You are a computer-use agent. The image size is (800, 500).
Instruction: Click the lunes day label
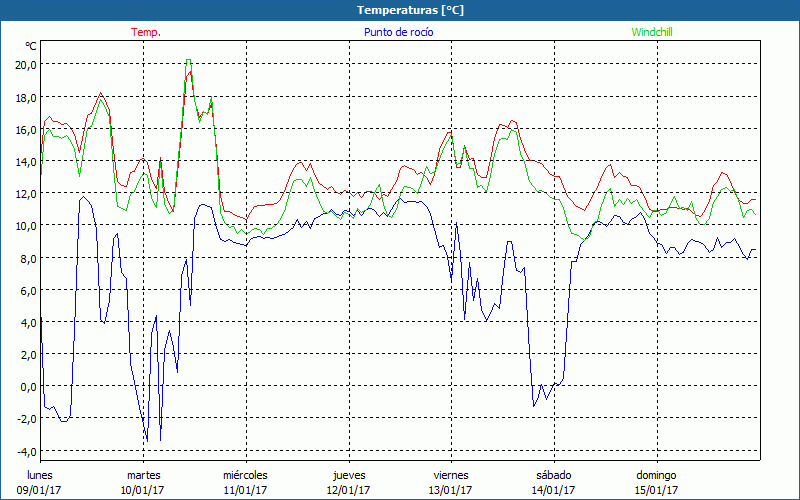coord(40,475)
